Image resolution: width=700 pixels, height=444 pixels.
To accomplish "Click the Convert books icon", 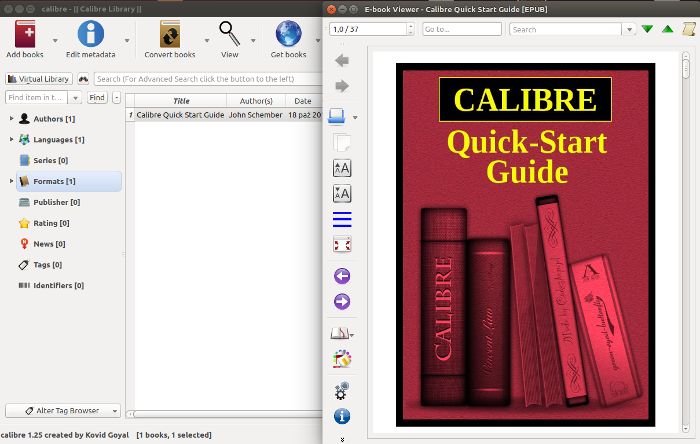I will [x=170, y=34].
